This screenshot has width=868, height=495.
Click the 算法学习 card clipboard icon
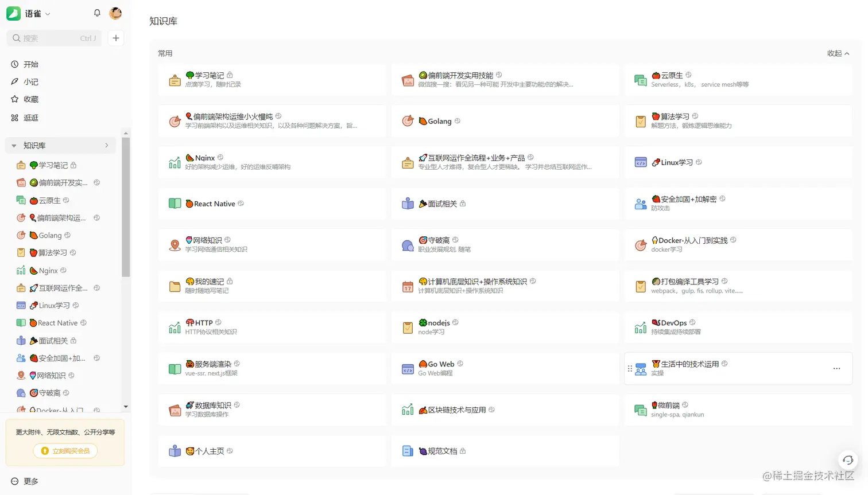641,121
